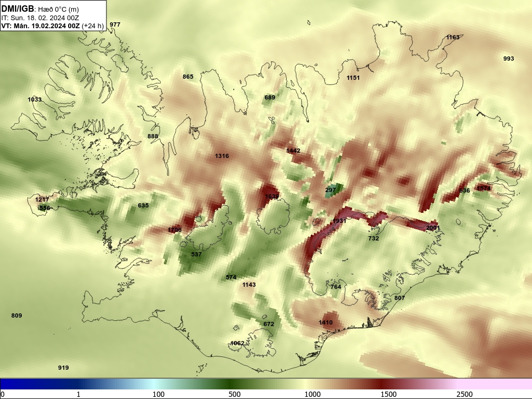
Task: Click the 672 value label
Action: [x=269, y=325]
